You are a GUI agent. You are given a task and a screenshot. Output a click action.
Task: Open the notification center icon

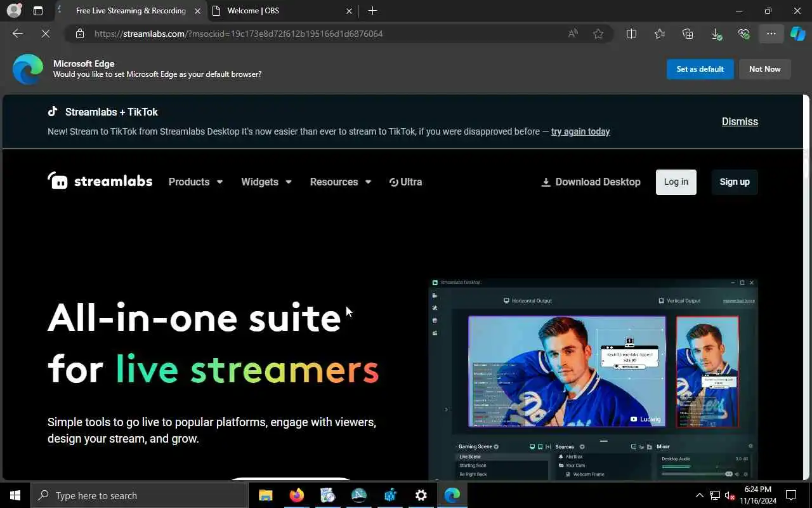[x=791, y=495]
